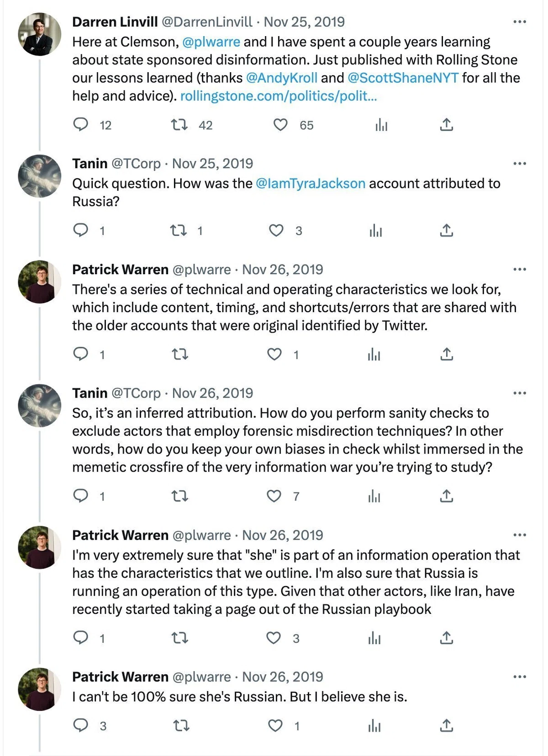The image size is (548, 756).
Task: Open the rollingstone.com article link
Action: pos(279,96)
